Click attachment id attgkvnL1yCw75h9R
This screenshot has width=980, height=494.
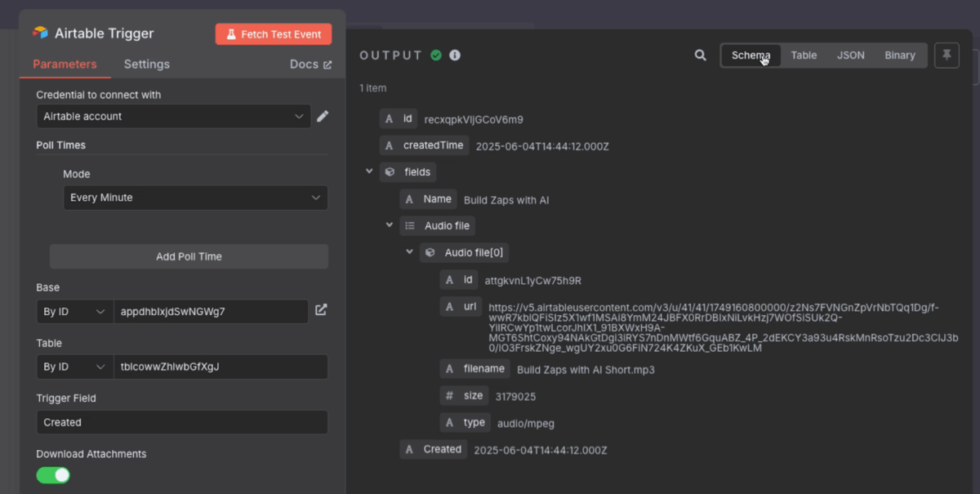coord(532,281)
